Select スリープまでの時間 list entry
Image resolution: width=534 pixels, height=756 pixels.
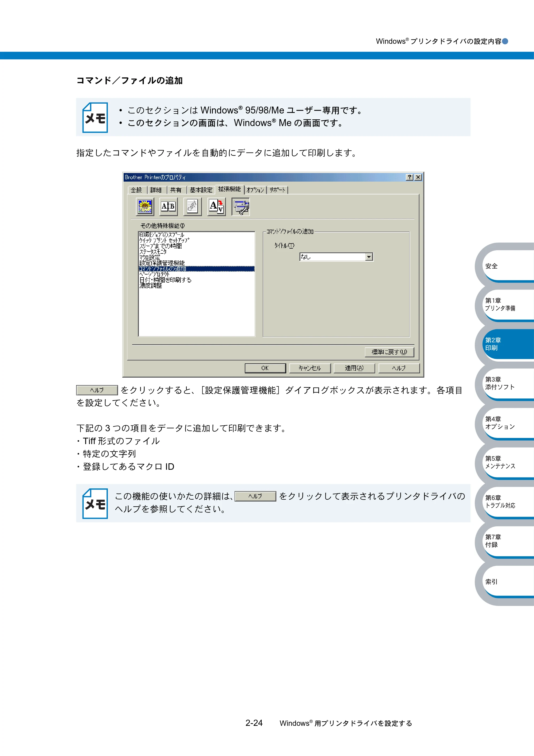pos(197,246)
